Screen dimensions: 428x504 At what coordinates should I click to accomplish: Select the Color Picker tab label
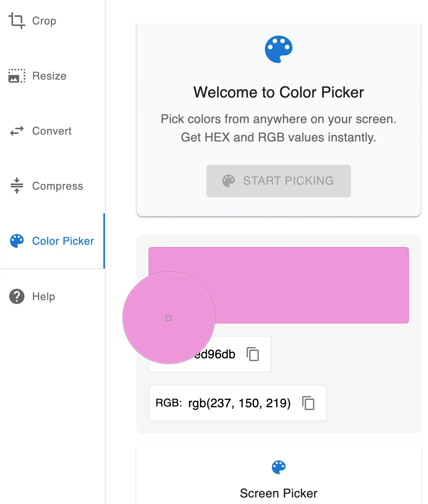tap(63, 241)
